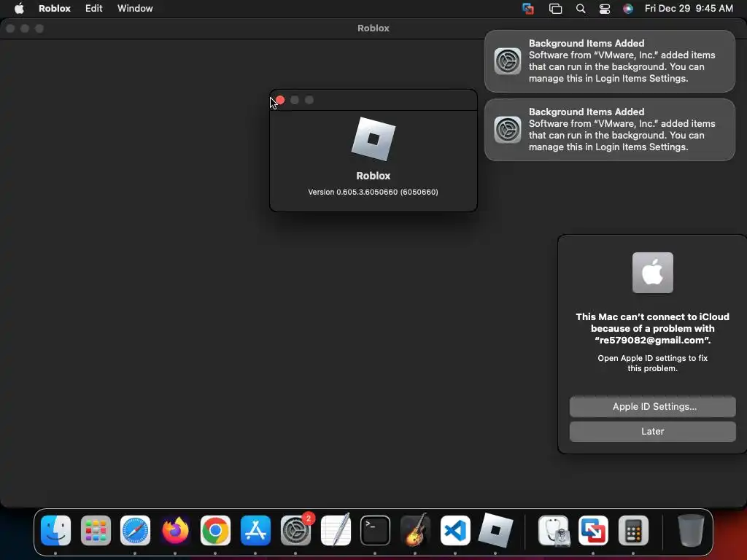Click the top Background Items Added notification
This screenshot has width=747, height=560.
click(x=610, y=61)
